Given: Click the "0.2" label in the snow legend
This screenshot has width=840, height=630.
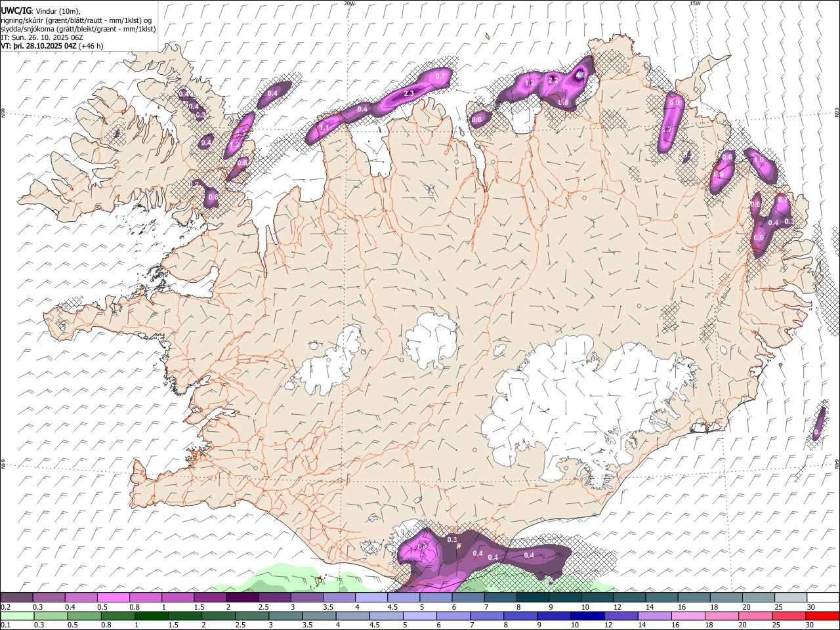Looking at the screenshot, I should tap(7, 607).
